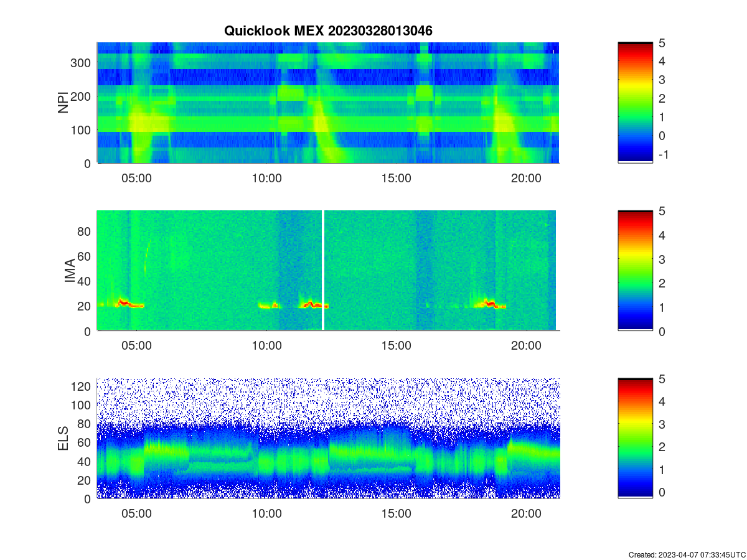Click the 5 label on the ELS color bar
The height and width of the screenshot is (560, 747).
pyautogui.click(x=662, y=379)
